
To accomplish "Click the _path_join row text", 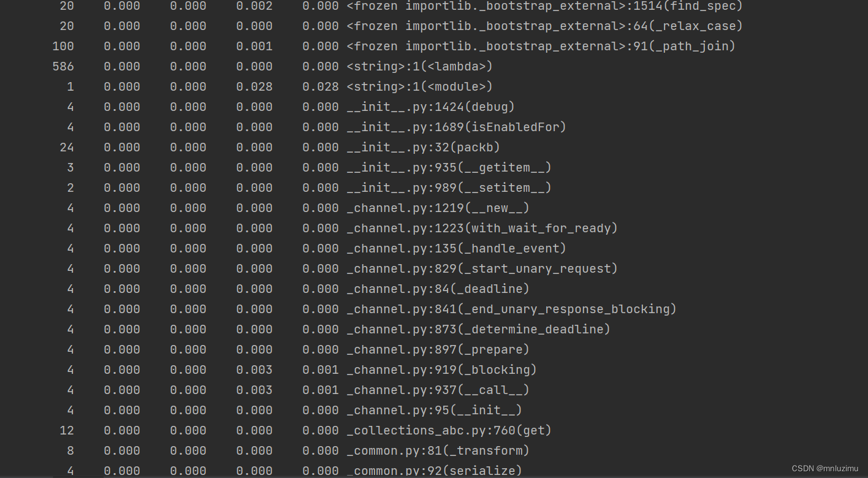I will coord(541,47).
